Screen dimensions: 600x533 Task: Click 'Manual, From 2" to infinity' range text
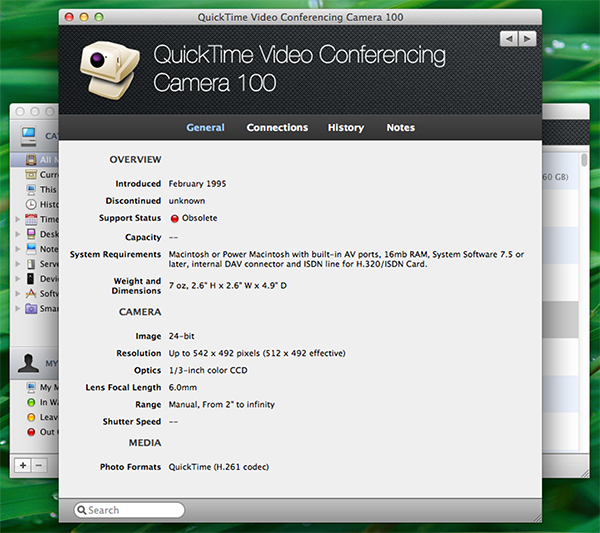[222, 404]
